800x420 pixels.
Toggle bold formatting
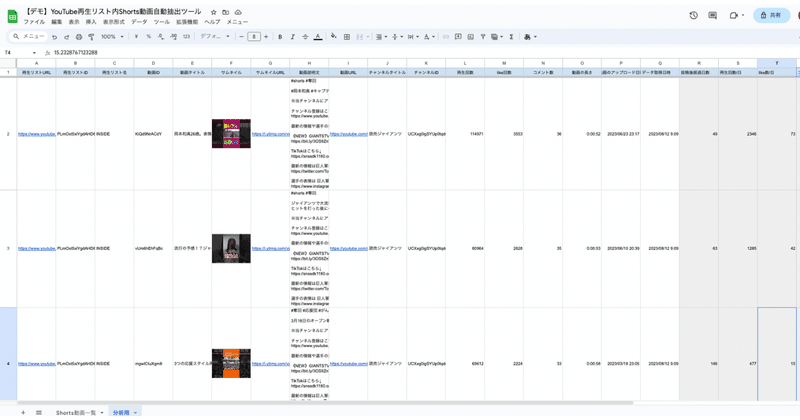click(x=280, y=37)
